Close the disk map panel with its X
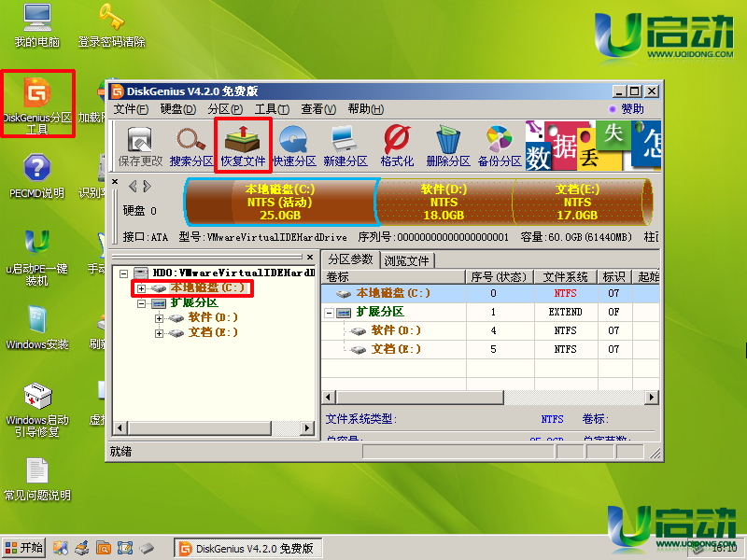This screenshot has width=747, height=560. click(115, 181)
